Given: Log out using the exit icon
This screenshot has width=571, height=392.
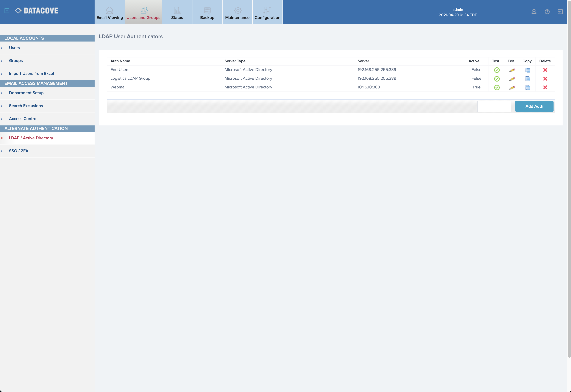Looking at the screenshot, I should point(560,12).
